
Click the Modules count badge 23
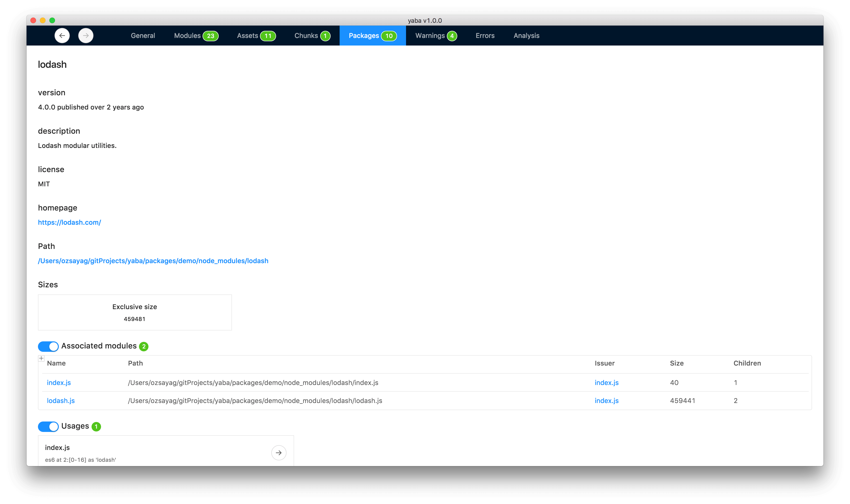tap(211, 36)
